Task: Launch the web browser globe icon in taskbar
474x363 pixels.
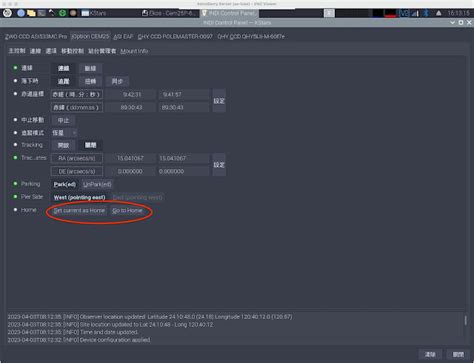Action: click(x=21, y=13)
